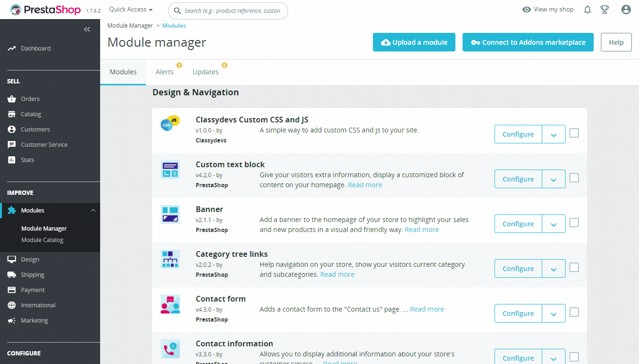Click the Upload a module button
Viewport: 639px width, 364px height.
[x=414, y=42]
